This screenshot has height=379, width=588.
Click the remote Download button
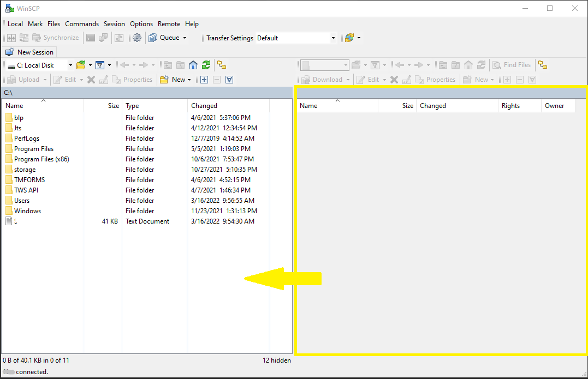(x=323, y=80)
